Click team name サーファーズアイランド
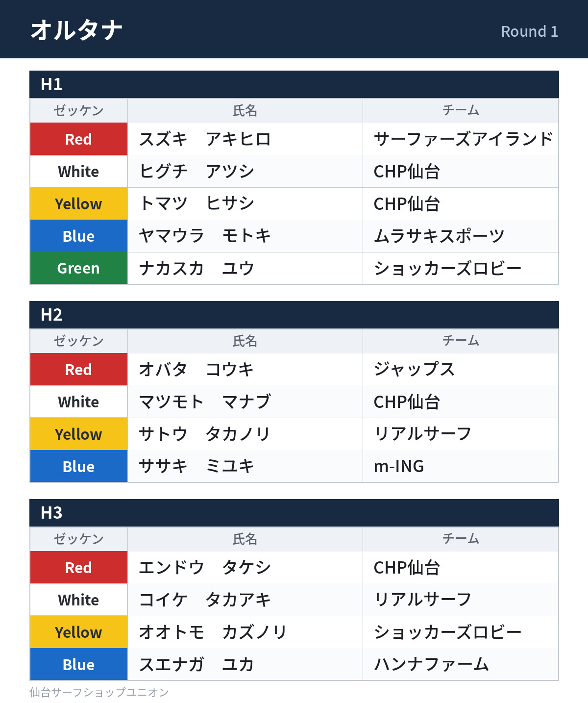 [464, 139]
